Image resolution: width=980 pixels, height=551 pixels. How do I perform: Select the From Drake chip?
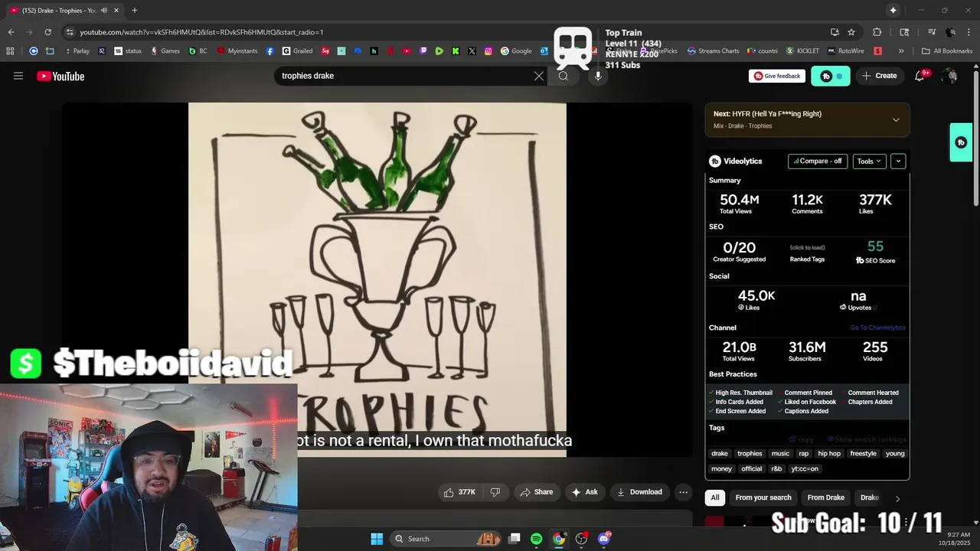826,497
